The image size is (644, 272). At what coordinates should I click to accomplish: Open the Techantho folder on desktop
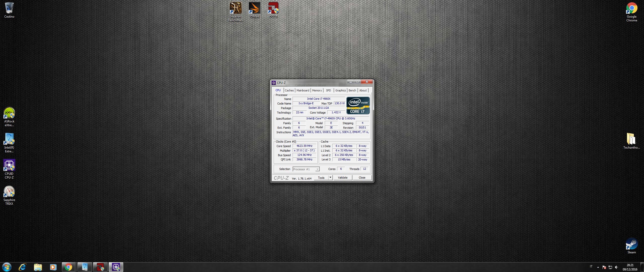[631, 141]
